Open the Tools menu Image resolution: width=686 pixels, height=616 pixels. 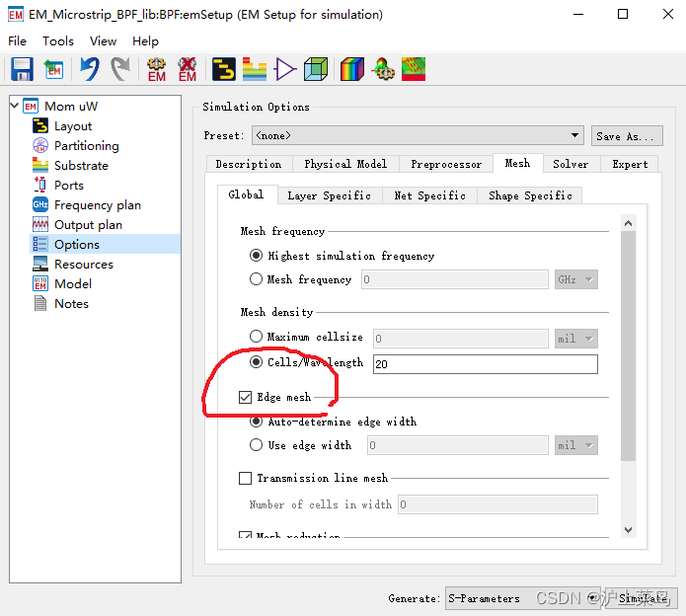58,41
